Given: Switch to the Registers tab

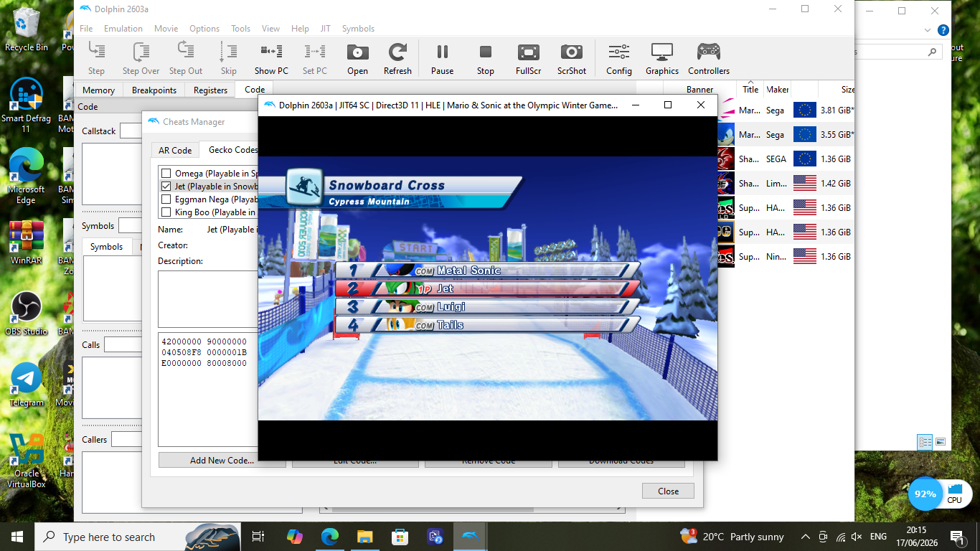Looking at the screenshot, I should pos(210,90).
